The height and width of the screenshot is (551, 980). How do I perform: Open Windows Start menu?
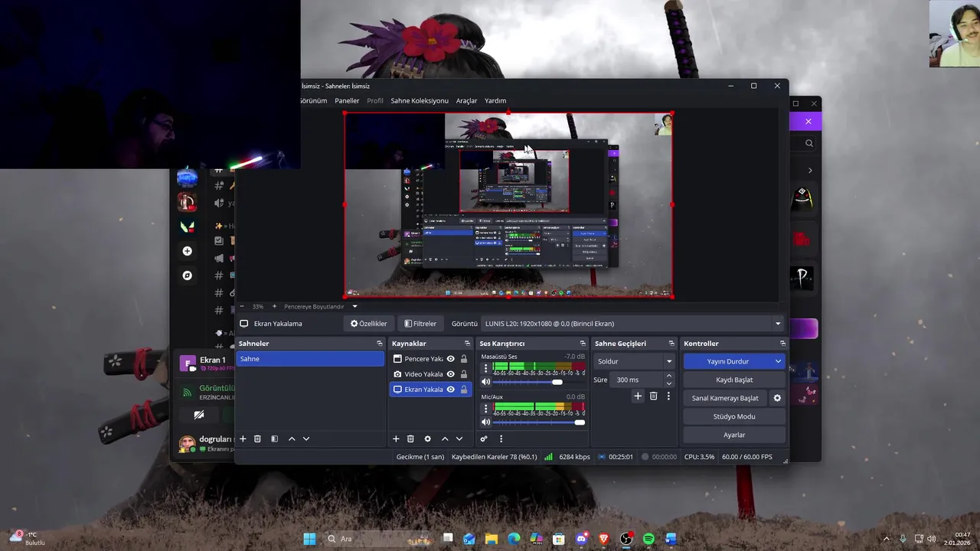pos(309,539)
